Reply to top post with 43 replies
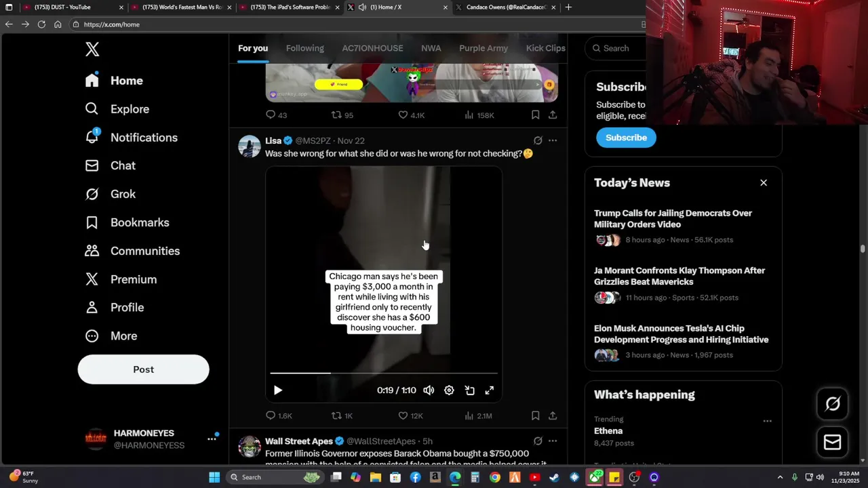The image size is (868, 488). click(276, 115)
